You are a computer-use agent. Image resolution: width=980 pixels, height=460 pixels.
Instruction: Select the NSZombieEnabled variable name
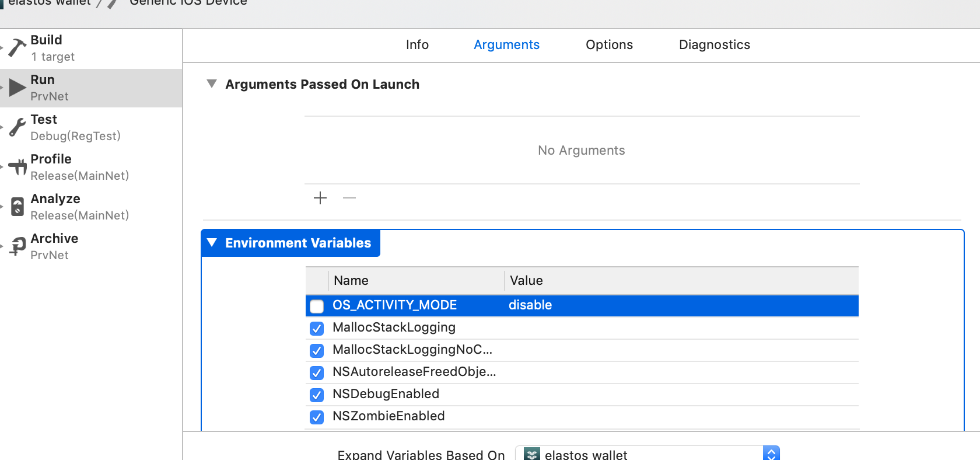tap(388, 416)
